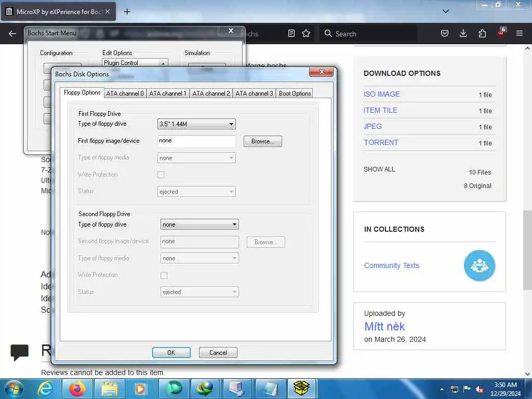
Task: Click the 8 Original count text
Action: coord(477,186)
